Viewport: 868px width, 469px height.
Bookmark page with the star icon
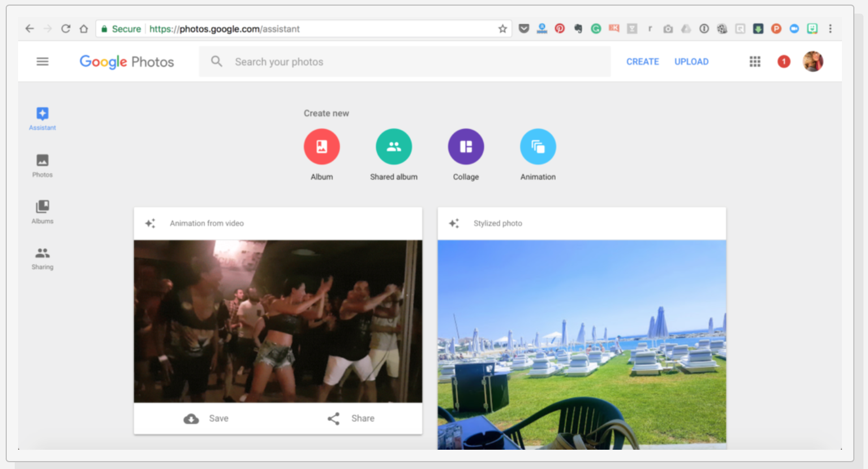pos(502,29)
